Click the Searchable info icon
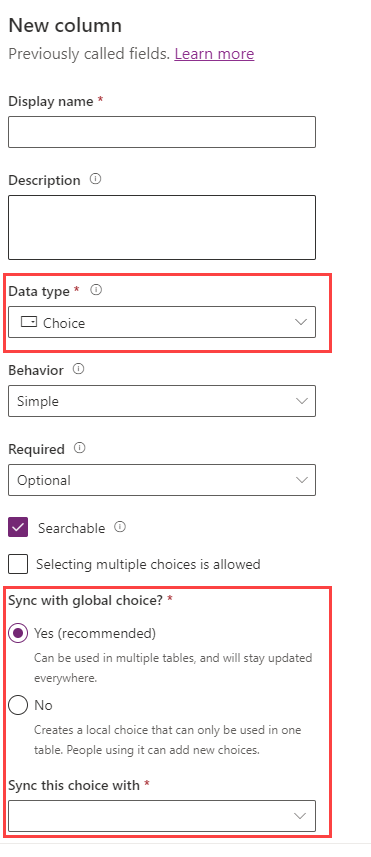 120,527
